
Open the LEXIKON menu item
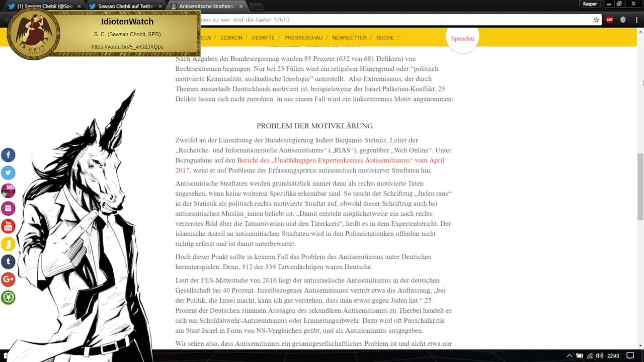click(231, 38)
